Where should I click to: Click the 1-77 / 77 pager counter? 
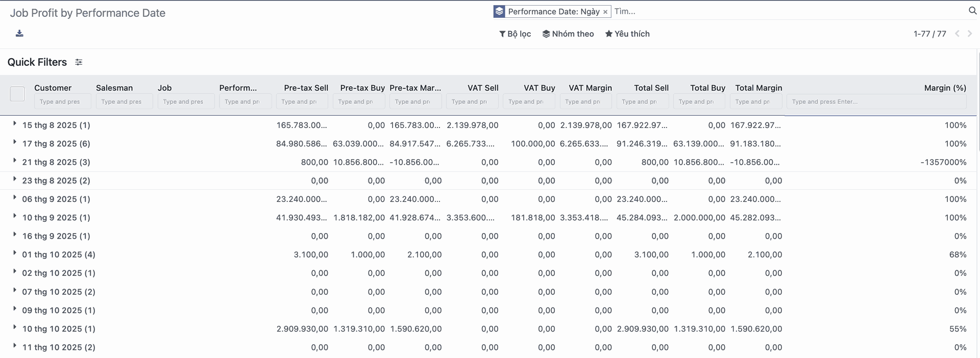[x=929, y=34]
